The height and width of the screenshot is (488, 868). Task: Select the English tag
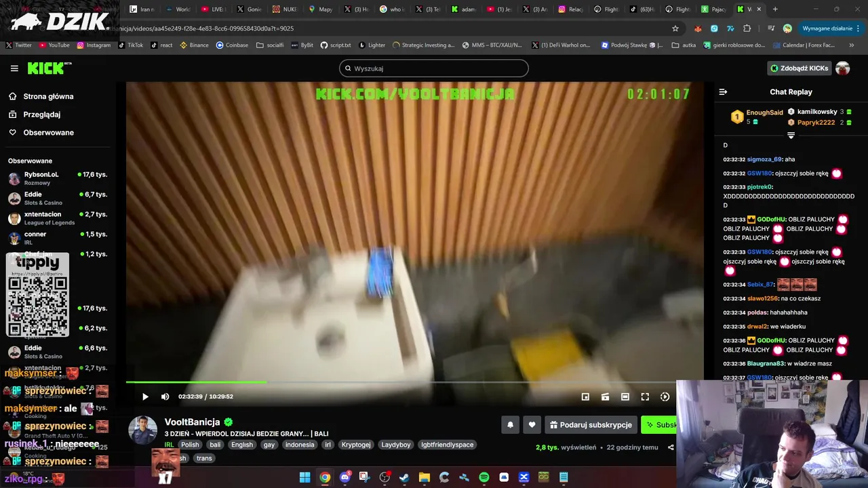241,445
